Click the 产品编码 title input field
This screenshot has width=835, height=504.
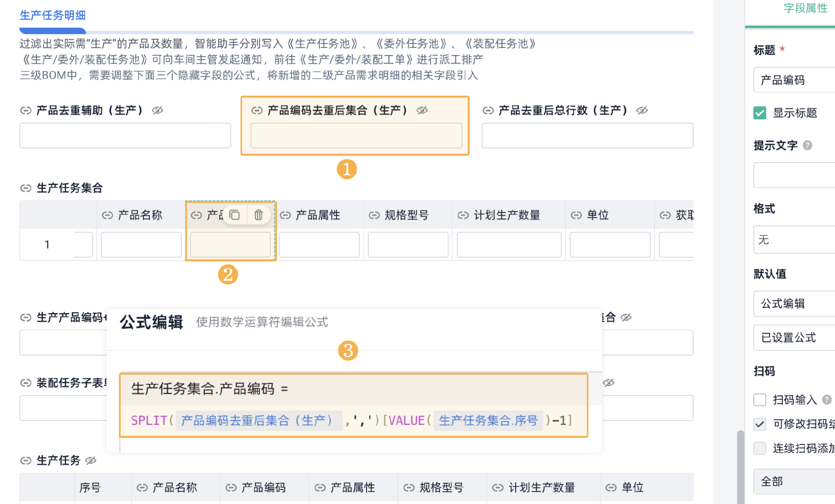point(794,80)
